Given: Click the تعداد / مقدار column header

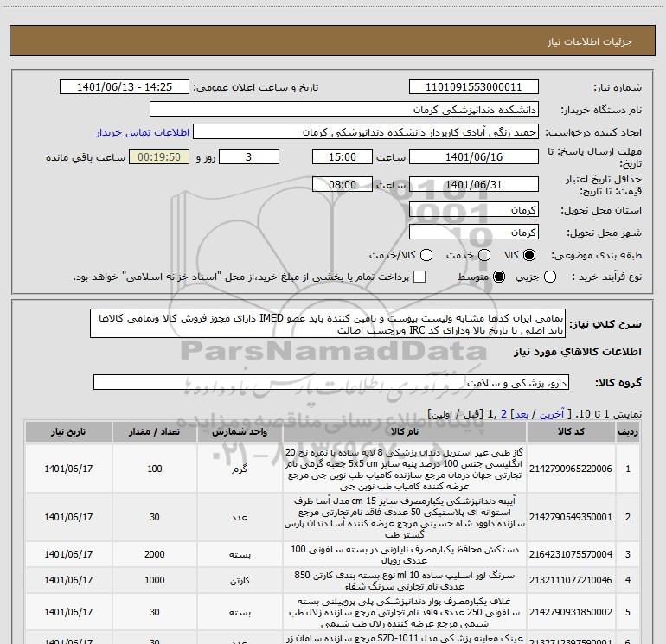Looking at the screenshot, I should point(154,431).
